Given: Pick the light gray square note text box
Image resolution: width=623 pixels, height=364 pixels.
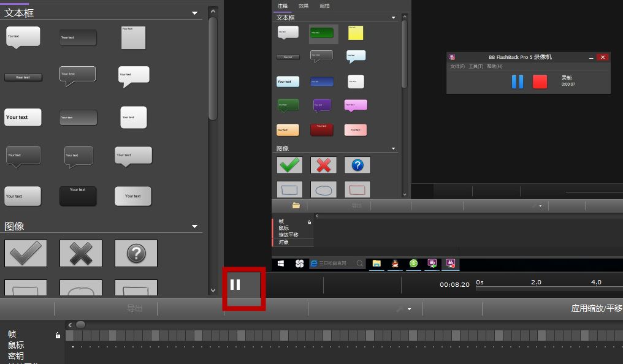Looking at the screenshot, I should coord(133,38).
